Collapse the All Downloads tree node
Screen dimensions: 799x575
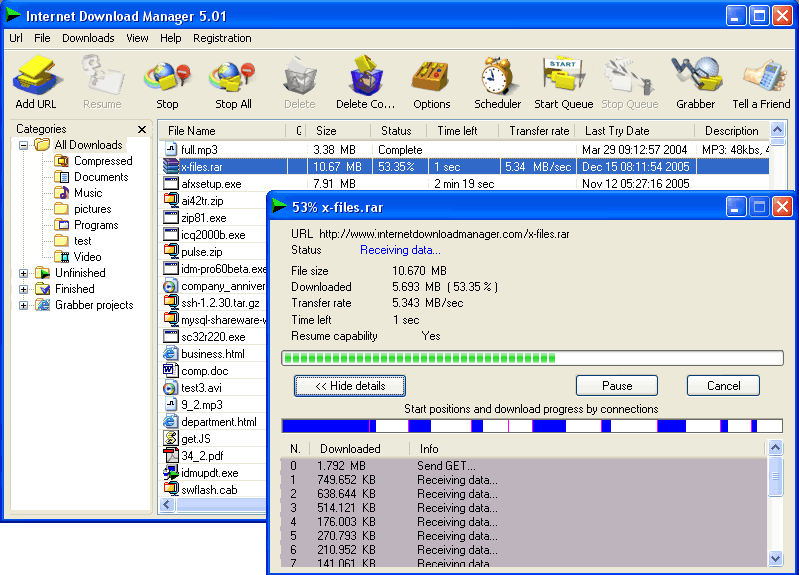coord(23,145)
